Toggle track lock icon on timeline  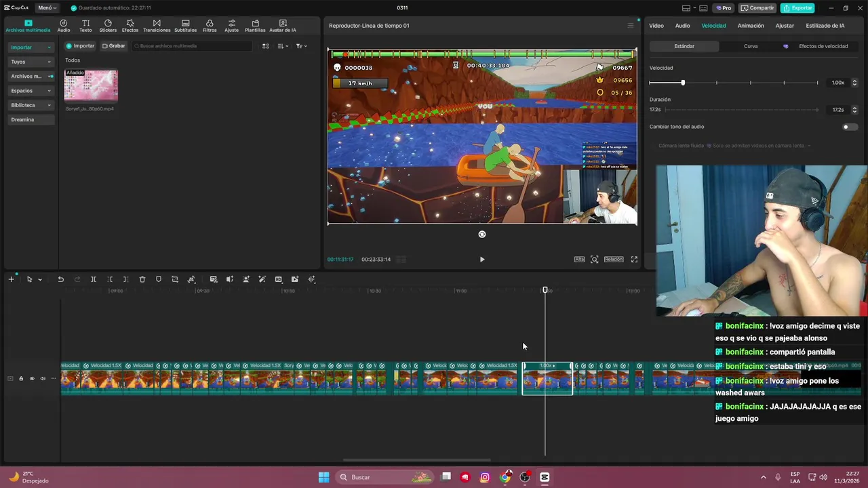click(x=21, y=379)
